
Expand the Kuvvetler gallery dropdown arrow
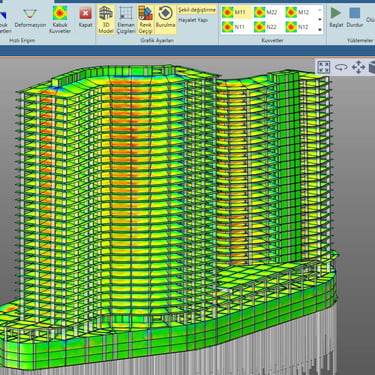coord(320,29)
